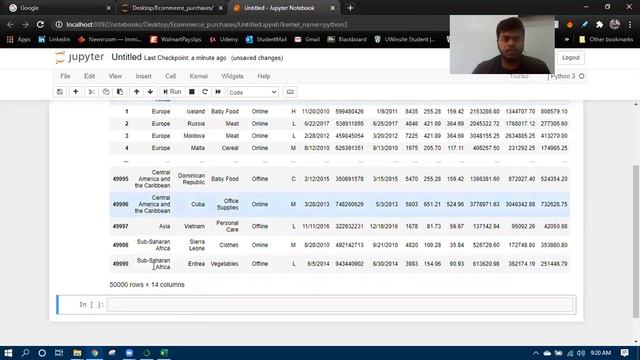
Task: Click the page vertical scrollbar
Action: pyautogui.click(x=636, y=241)
